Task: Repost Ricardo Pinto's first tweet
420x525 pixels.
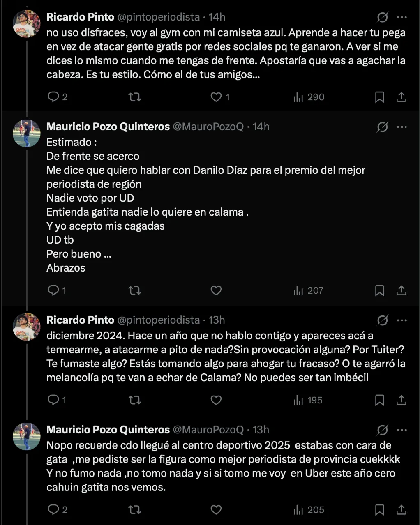Action: pos(135,97)
